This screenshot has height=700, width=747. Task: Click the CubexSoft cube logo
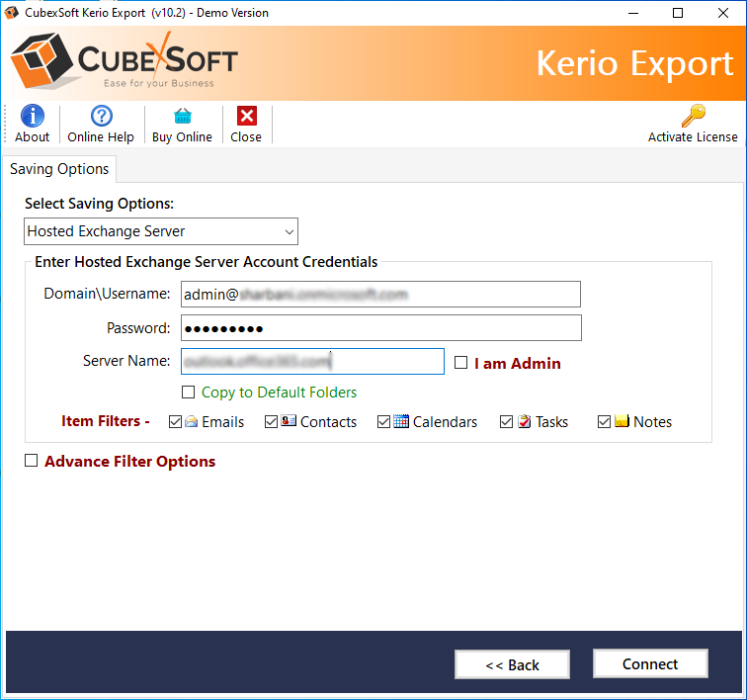tap(41, 60)
